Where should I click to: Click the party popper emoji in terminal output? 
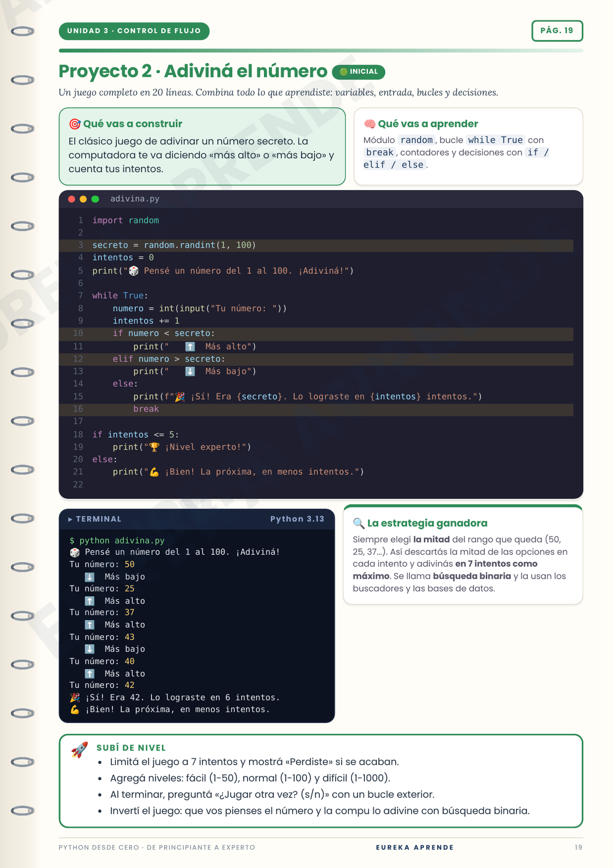75,697
